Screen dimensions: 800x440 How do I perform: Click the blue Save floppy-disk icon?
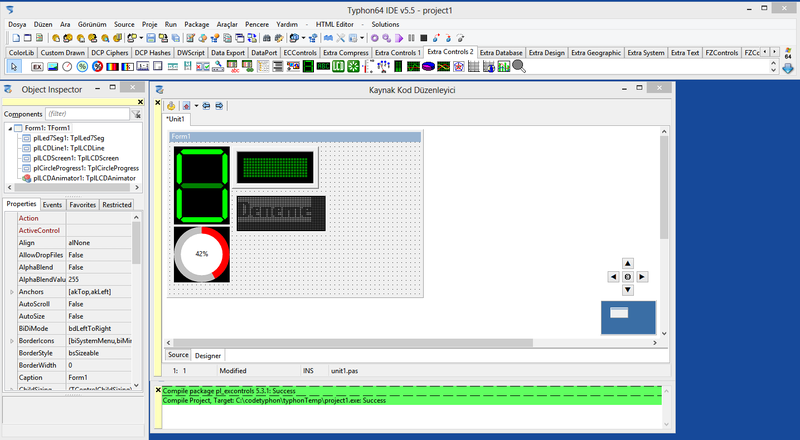151,38
